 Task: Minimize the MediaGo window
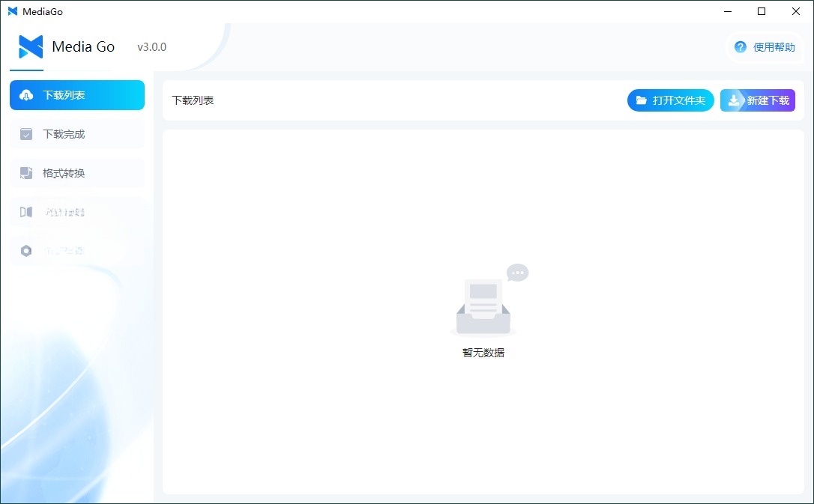point(728,11)
